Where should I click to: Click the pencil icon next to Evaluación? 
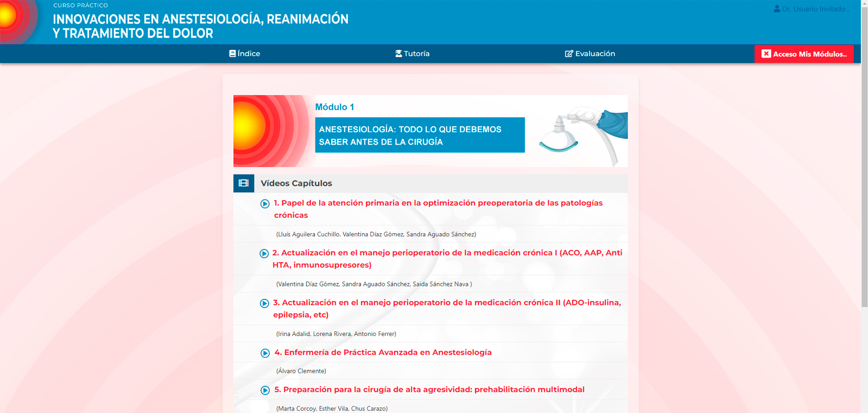[x=569, y=53]
